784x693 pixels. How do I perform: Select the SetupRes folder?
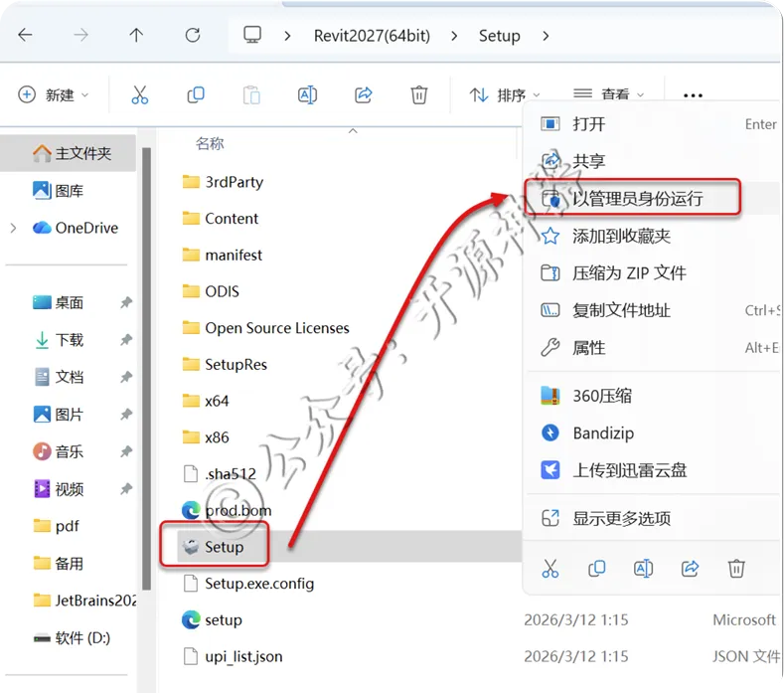point(225,364)
